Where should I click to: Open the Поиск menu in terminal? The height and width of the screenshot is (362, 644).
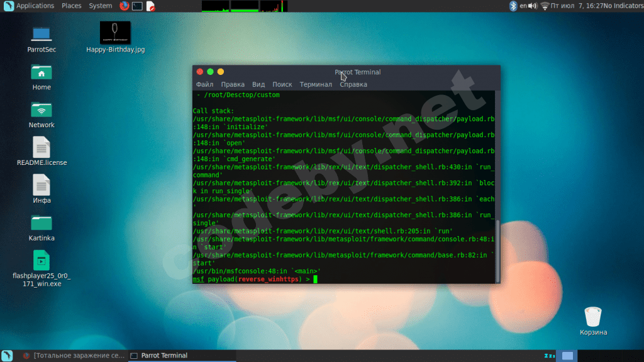pyautogui.click(x=282, y=84)
